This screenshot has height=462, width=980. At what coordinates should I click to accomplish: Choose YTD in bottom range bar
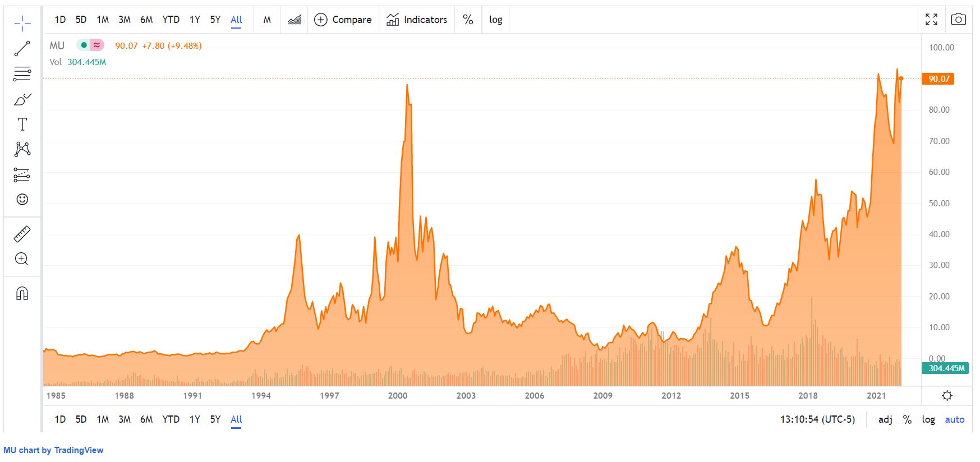[171, 419]
